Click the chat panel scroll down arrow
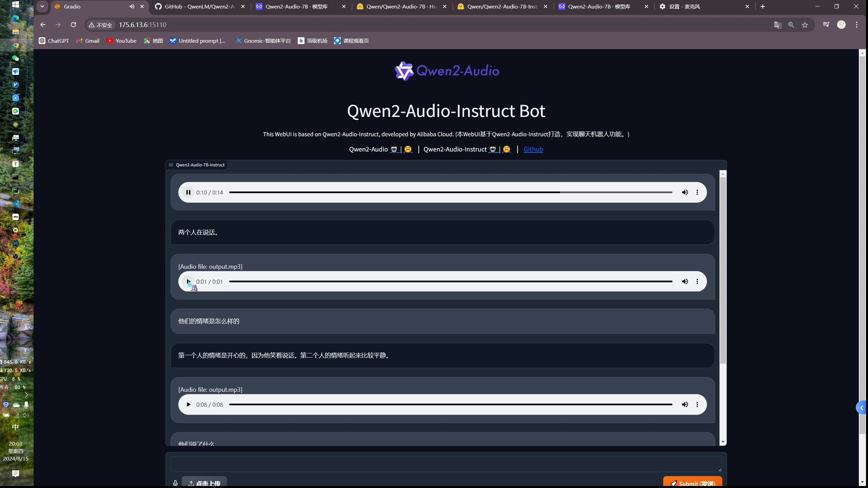 [x=723, y=442]
